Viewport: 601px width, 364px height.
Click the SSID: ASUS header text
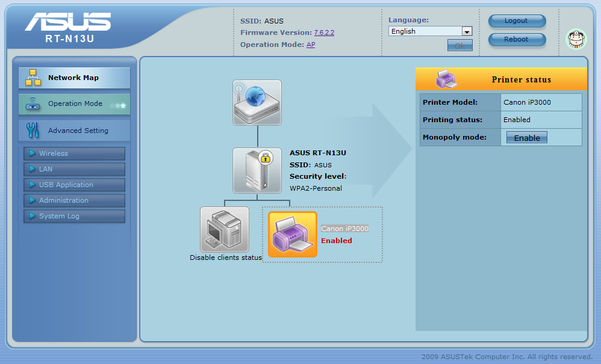click(262, 21)
